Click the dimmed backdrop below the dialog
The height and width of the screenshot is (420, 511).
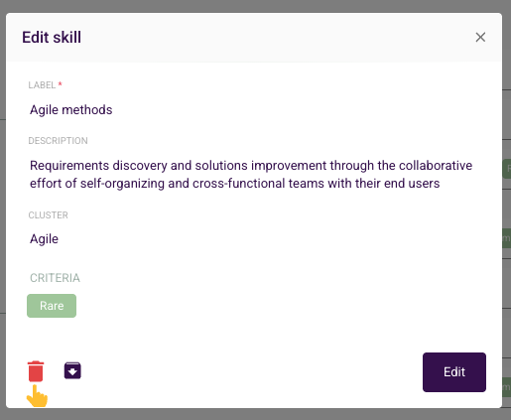click(255, 414)
